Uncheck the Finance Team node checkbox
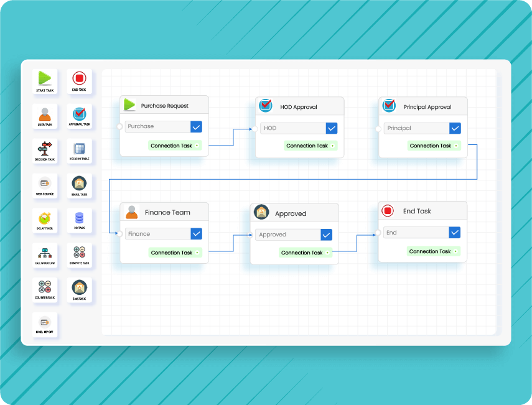532x405 pixels. [196, 234]
